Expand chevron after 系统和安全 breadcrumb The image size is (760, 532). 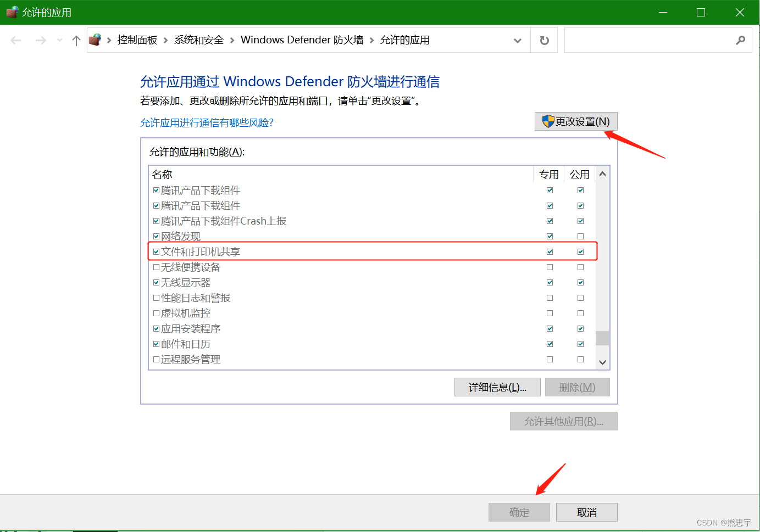click(x=232, y=40)
